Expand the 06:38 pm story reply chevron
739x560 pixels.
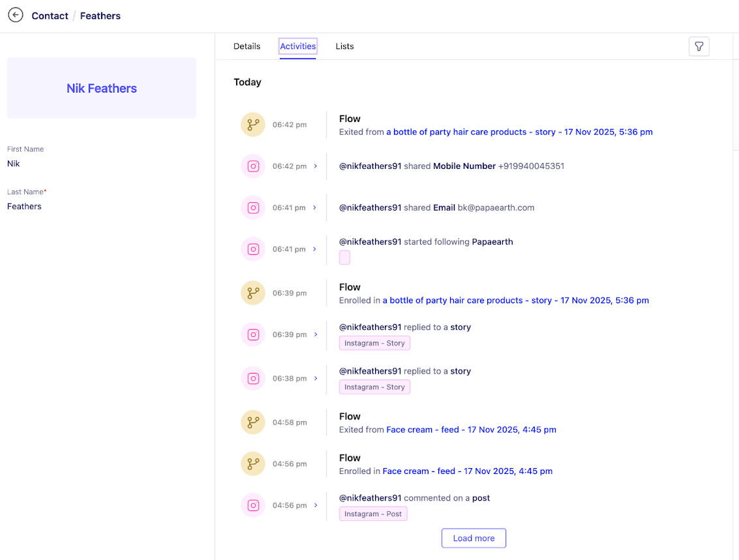316,378
